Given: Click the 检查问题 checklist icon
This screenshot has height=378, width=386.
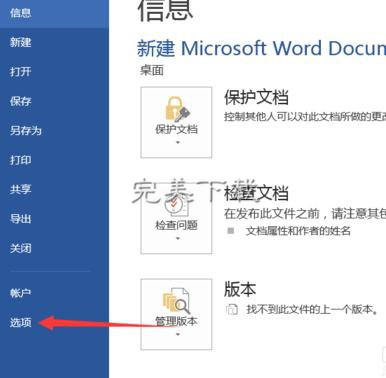Looking at the screenshot, I should click(176, 205).
